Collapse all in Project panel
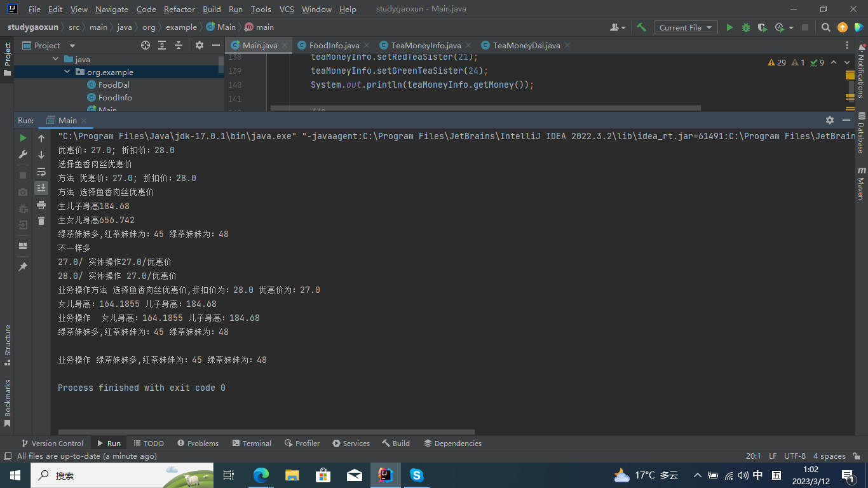868x488 pixels. [x=179, y=45]
